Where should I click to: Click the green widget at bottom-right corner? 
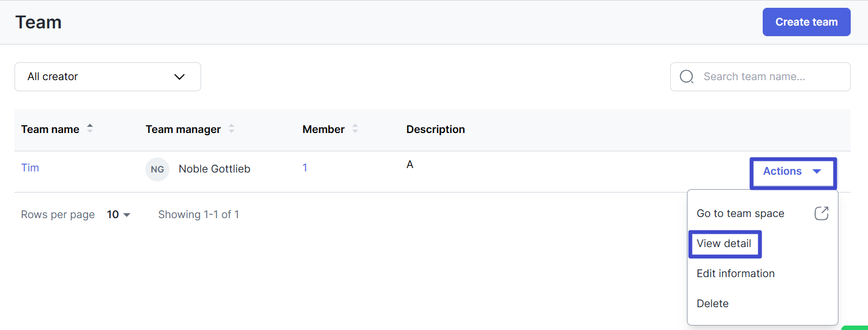point(855,327)
